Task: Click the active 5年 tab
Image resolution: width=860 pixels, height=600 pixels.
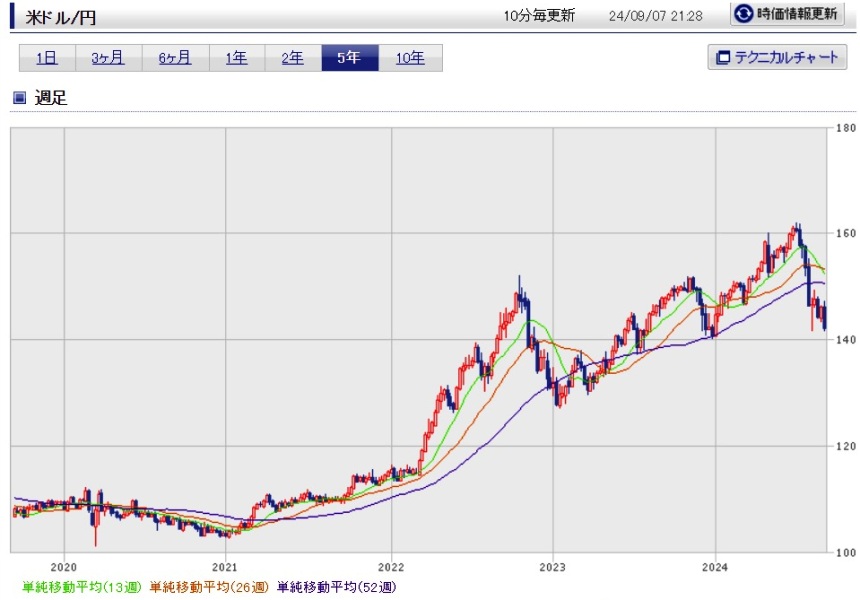Action: coord(349,58)
